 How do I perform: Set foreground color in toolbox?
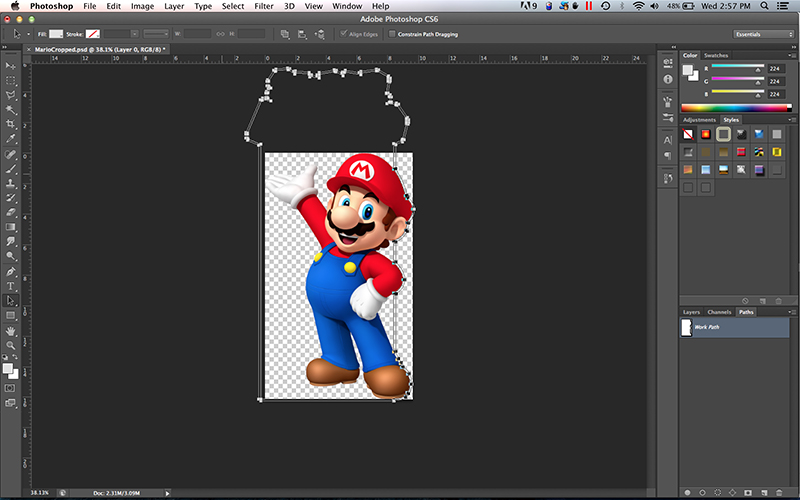click(7, 368)
